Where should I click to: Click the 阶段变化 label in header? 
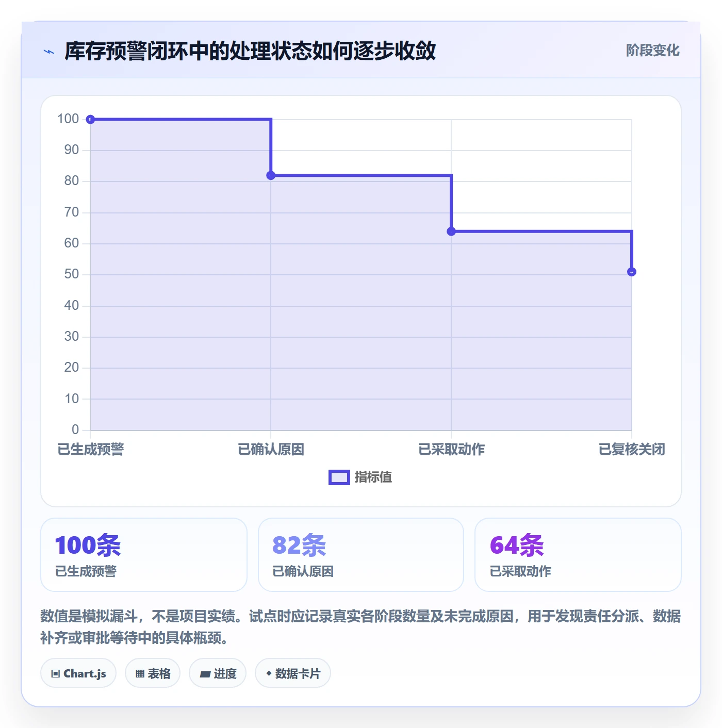click(x=652, y=51)
